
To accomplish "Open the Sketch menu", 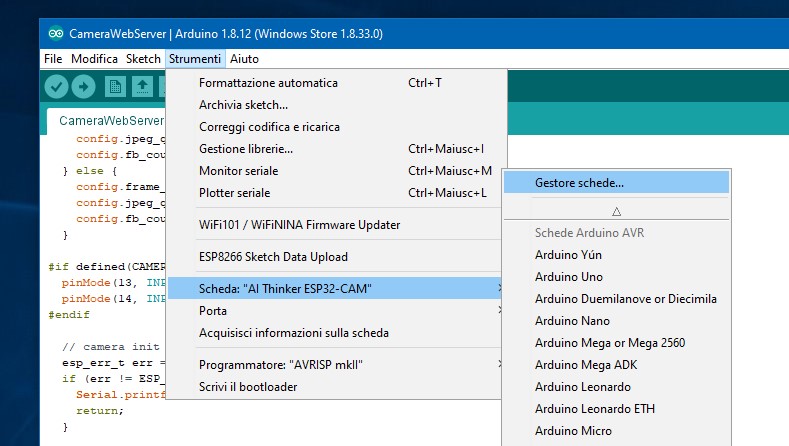I will coord(143,59).
